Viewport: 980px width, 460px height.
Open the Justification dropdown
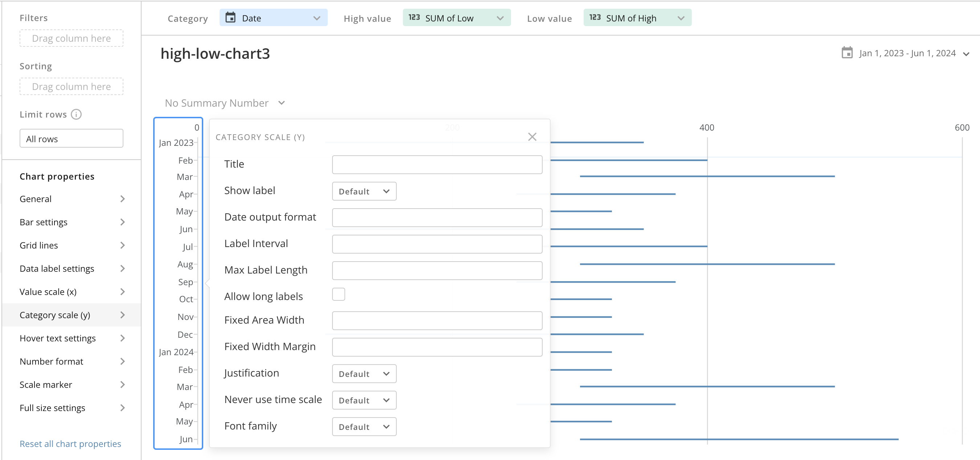364,374
